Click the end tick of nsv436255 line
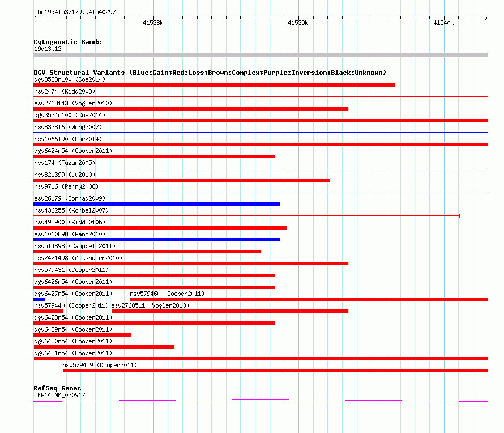504x433 pixels. [459, 216]
